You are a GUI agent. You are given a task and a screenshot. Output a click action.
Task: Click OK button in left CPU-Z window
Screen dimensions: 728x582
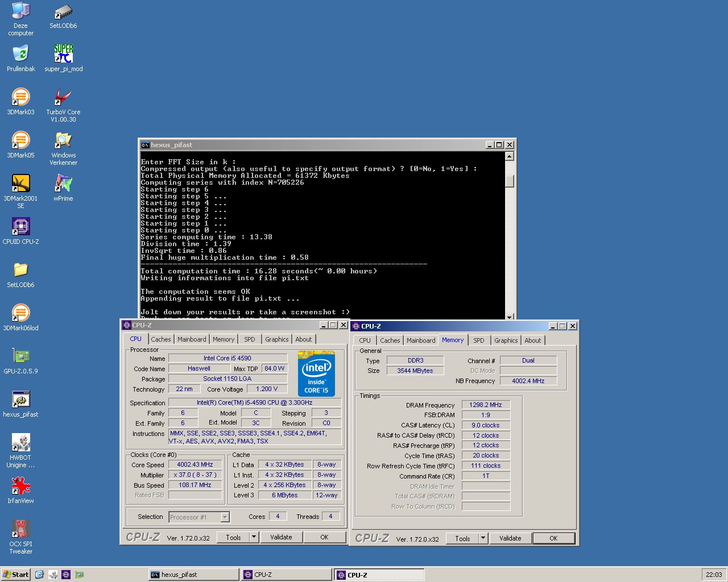(324, 537)
